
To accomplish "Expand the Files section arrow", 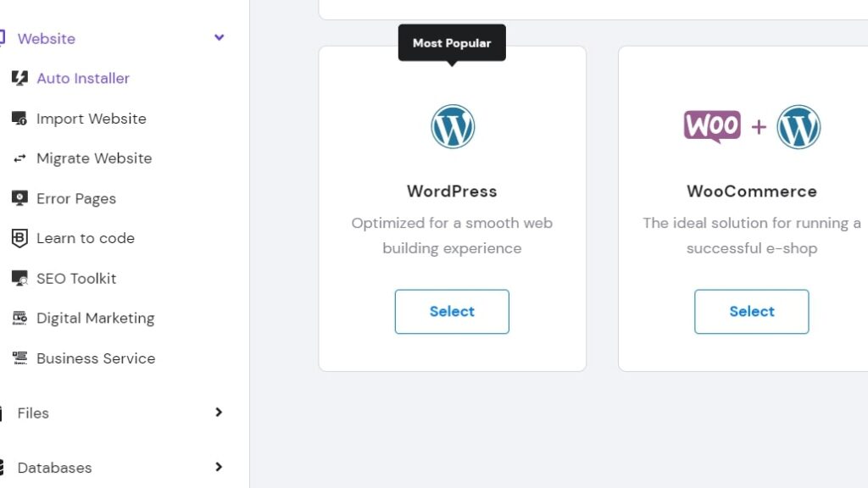I will (219, 413).
